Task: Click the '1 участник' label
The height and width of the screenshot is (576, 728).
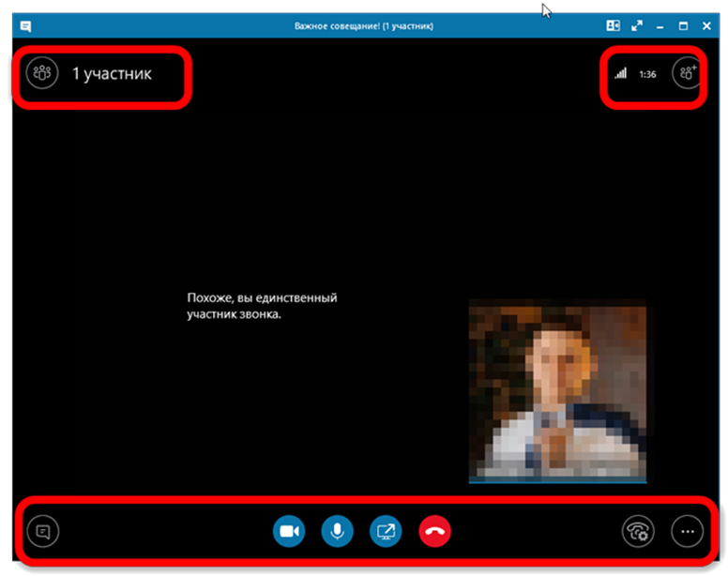Action: (x=112, y=74)
